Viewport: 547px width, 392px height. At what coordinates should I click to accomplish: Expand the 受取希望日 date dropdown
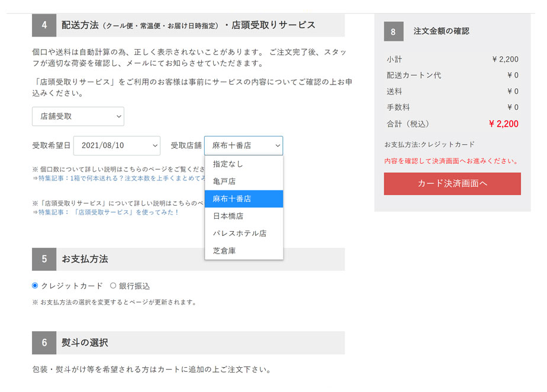(117, 145)
